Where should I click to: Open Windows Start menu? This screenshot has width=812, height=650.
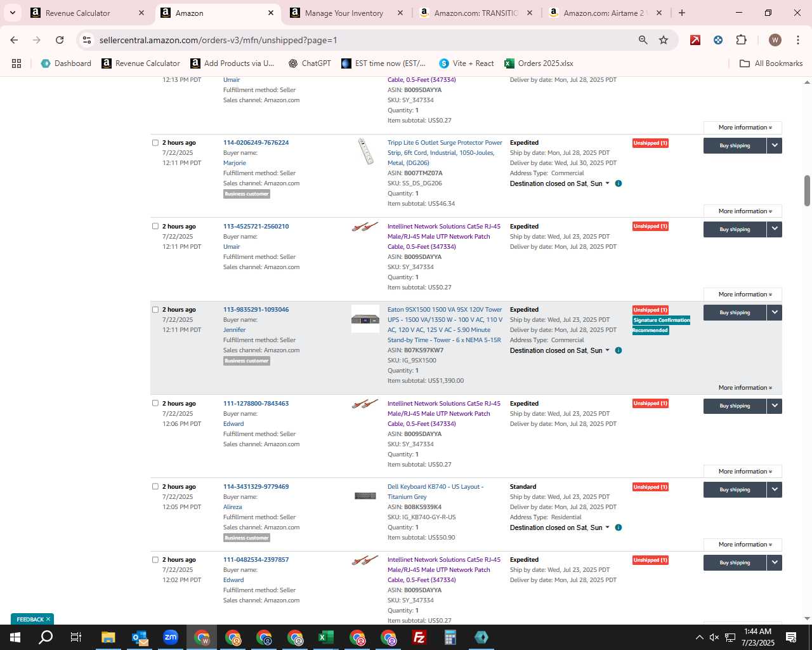pyautogui.click(x=15, y=637)
